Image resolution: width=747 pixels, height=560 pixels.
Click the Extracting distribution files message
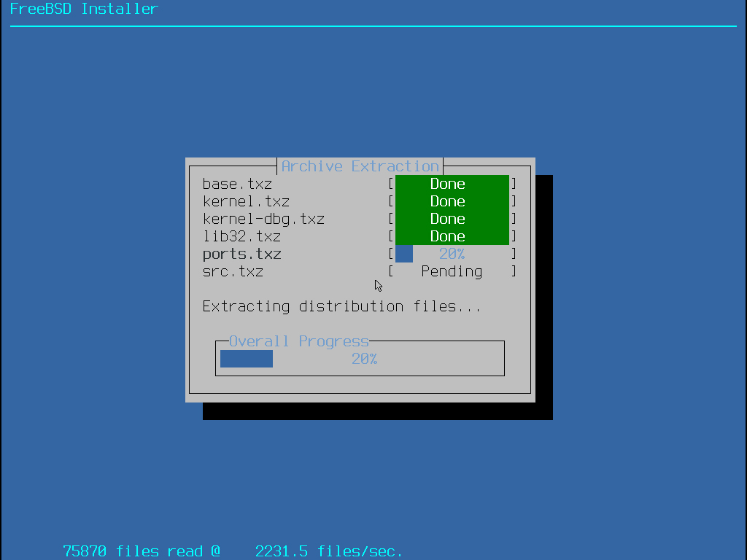341,306
